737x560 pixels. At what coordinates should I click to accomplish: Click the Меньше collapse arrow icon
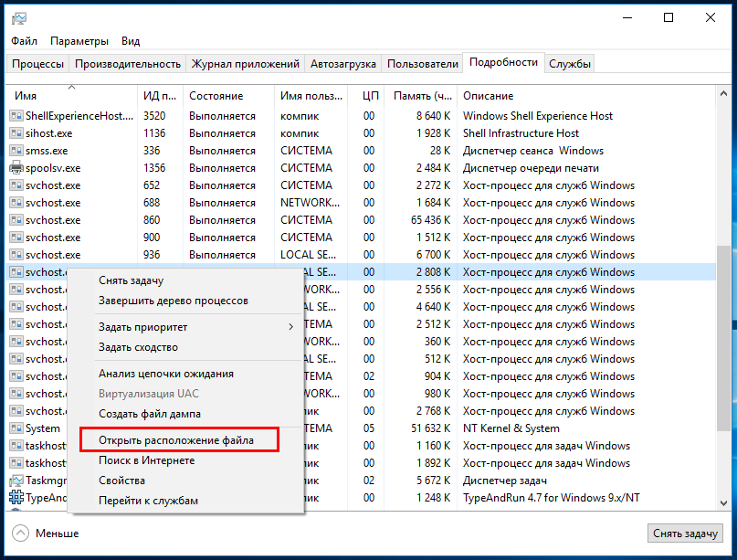tap(20, 534)
